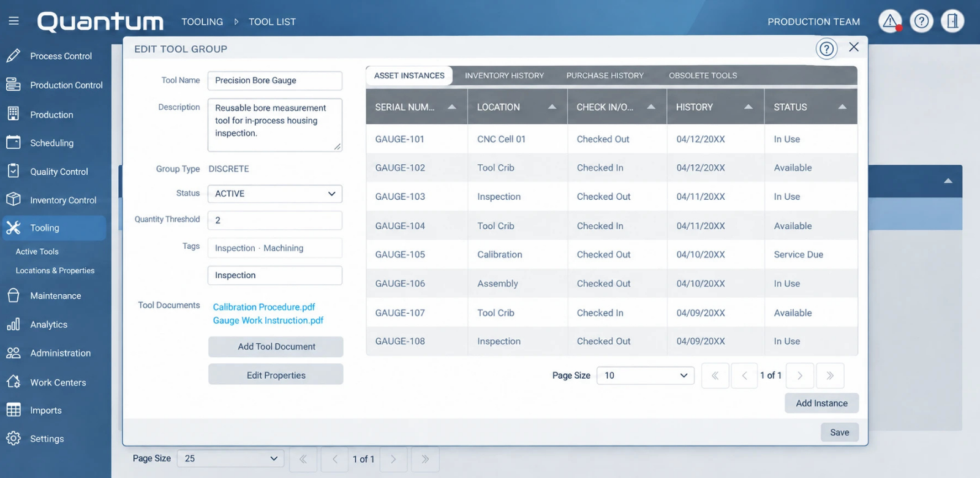Save the tool group changes
The width and height of the screenshot is (980, 478).
point(840,432)
